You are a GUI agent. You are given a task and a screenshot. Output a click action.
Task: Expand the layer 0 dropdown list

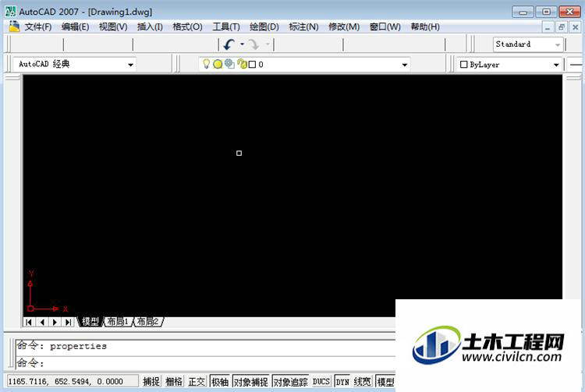tap(404, 65)
